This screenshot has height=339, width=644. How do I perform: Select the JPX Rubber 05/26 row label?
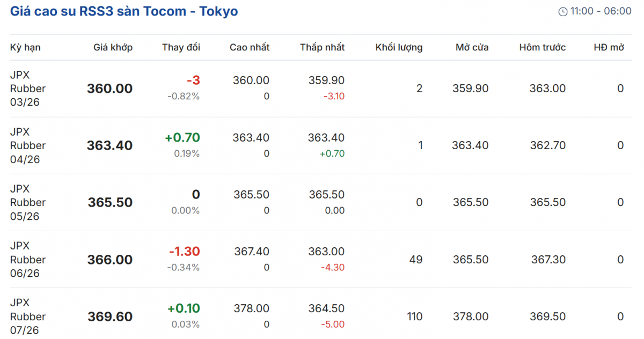(28, 202)
